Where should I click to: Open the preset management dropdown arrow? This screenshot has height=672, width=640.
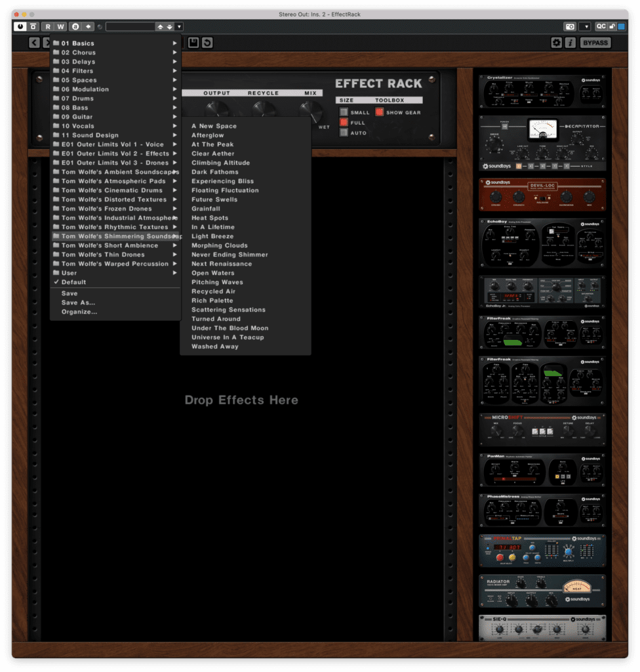pyautogui.click(x=179, y=26)
